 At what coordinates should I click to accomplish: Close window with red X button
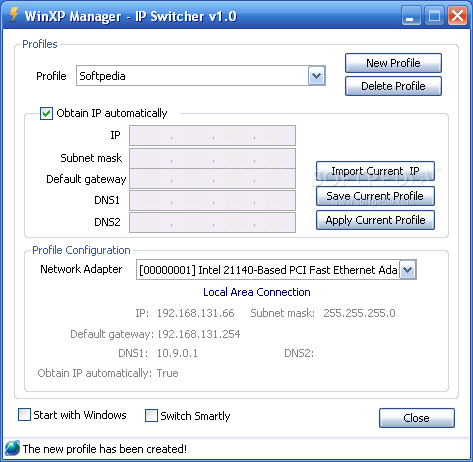pos(457,15)
